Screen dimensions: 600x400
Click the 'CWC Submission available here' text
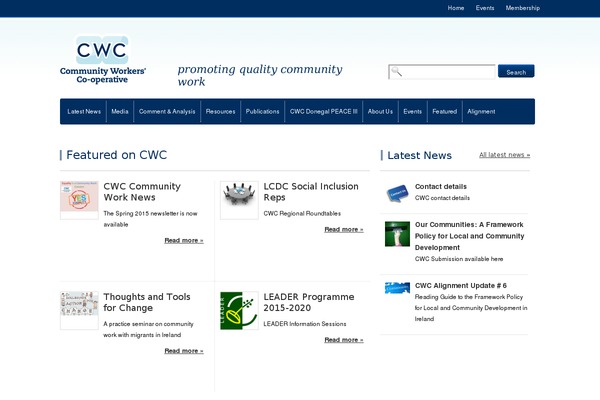click(x=459, y=259)
